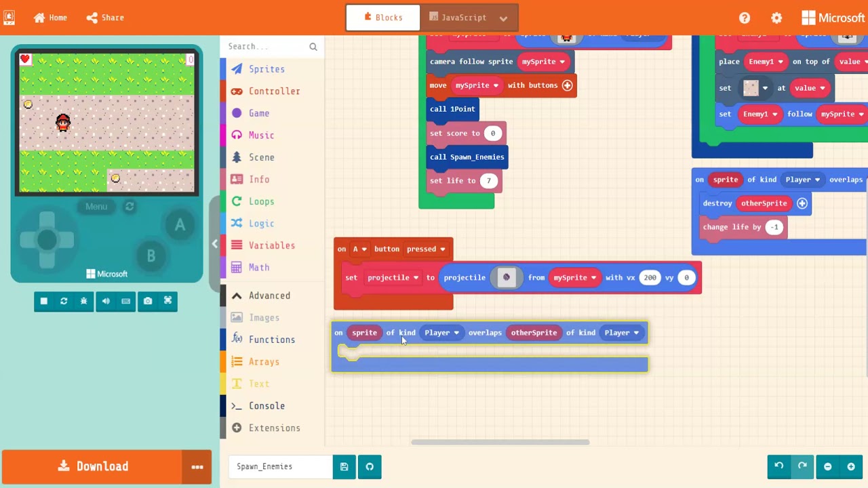The width and height of the screenshot is (868, 488).
Task: Click the workspace horizontal scrollbar
Action: tap(500, 443)
